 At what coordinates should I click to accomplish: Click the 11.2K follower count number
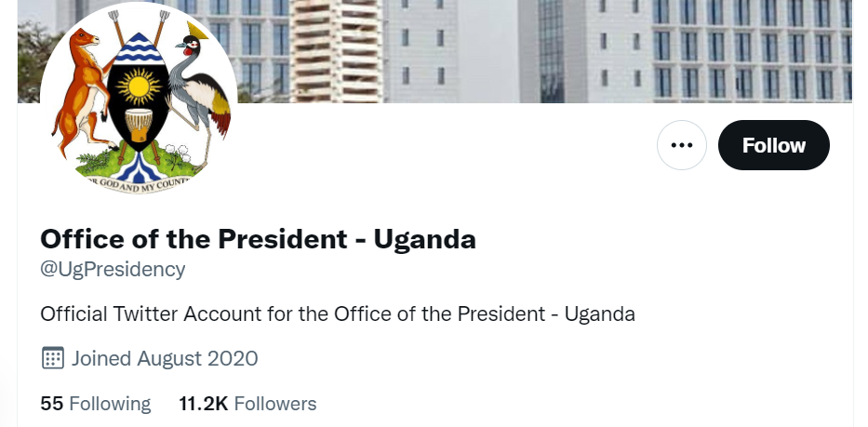point(203,404)
